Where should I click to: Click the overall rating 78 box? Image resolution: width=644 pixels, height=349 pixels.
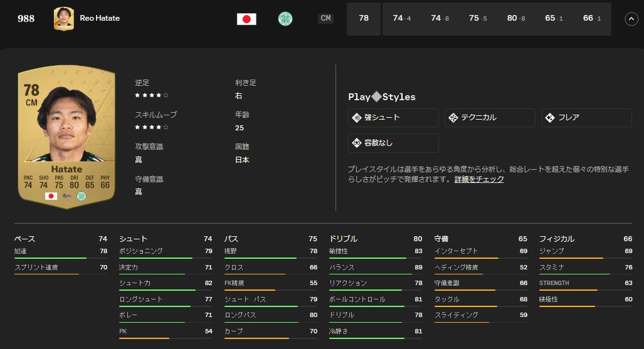[x=364, y=19]
